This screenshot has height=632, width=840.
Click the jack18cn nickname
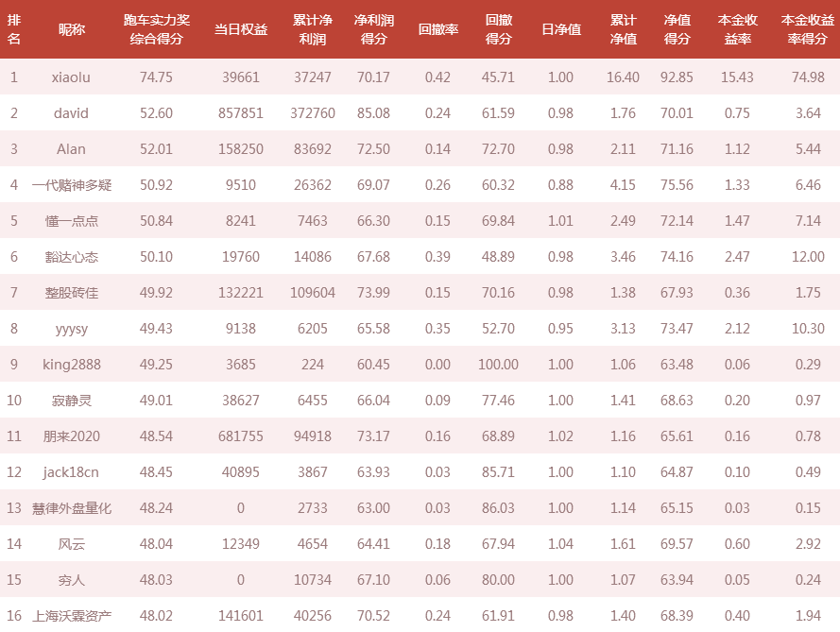point(71,471)
